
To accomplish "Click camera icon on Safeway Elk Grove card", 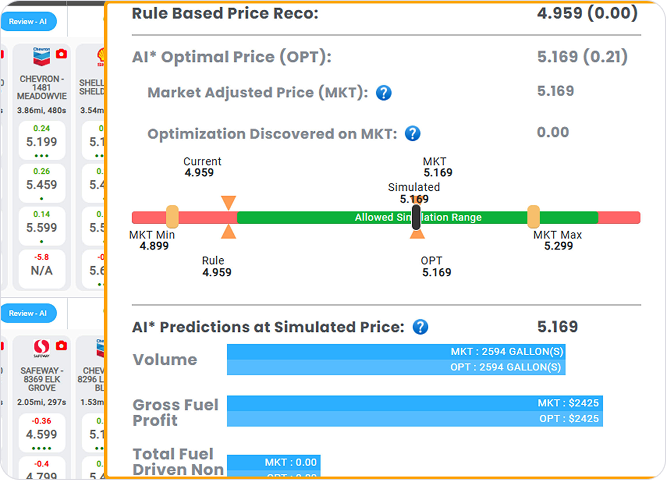I will (x=62, y=346).
